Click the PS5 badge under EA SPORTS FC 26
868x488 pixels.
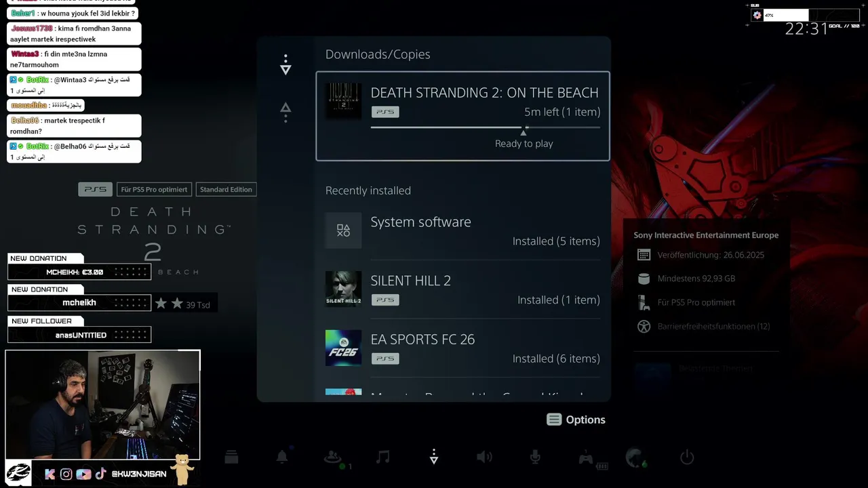[x=385, y=359]
